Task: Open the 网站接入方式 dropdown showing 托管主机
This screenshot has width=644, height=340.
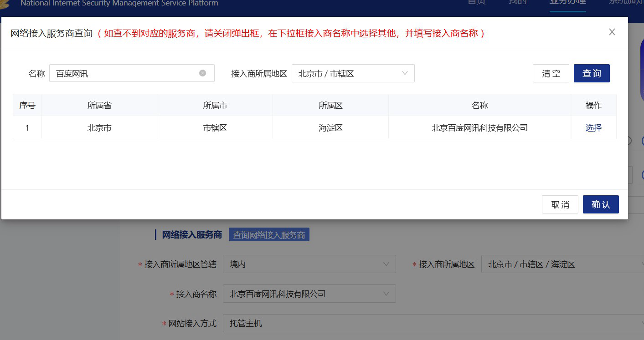Action: 433,323
